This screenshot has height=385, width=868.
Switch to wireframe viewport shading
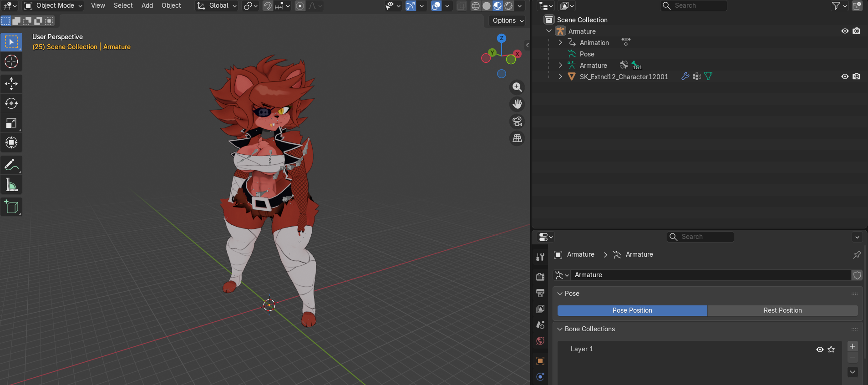tap(476, 6)
